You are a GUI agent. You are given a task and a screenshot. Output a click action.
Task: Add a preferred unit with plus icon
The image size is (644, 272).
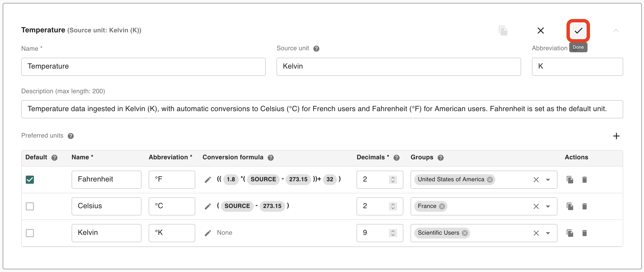pos(616,136)
